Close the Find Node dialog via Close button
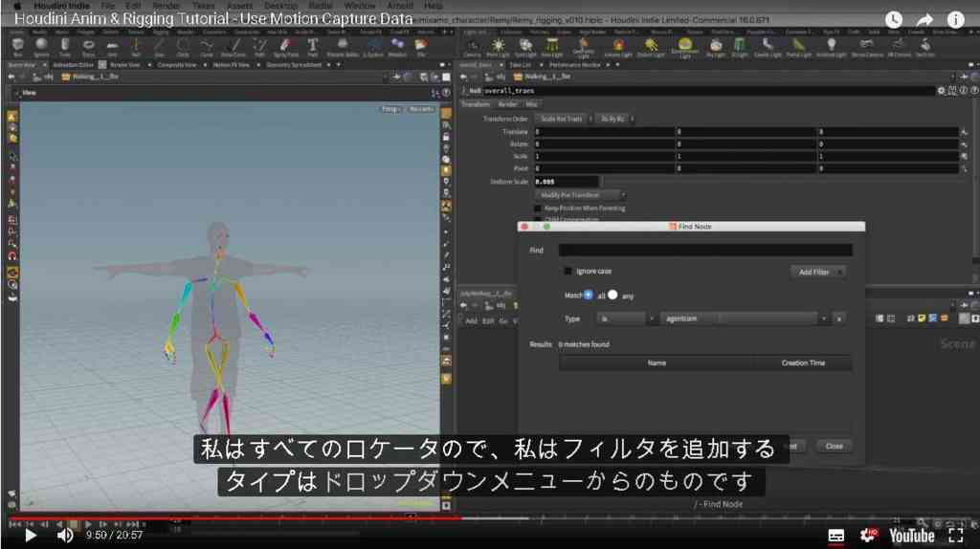 tap(834, 446)
